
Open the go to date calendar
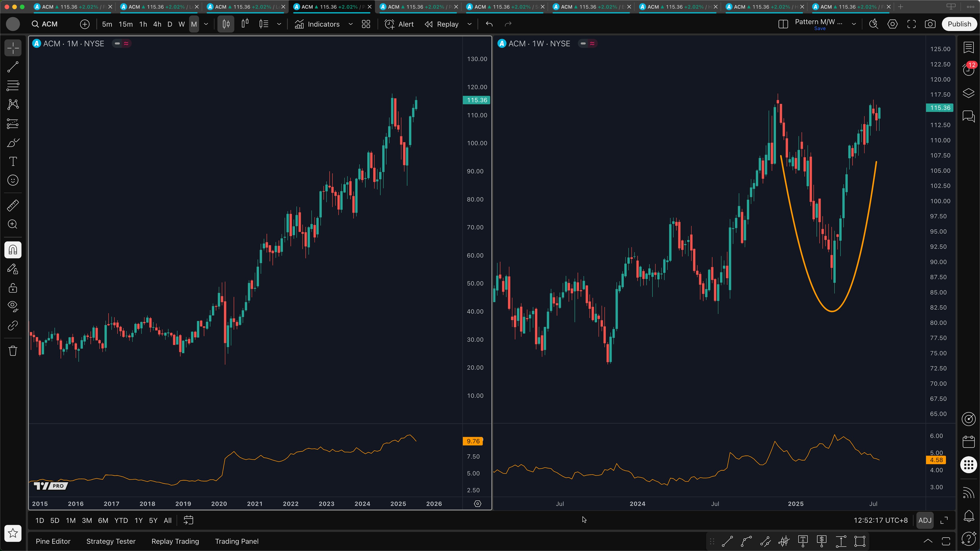click(x=188, y=520)
